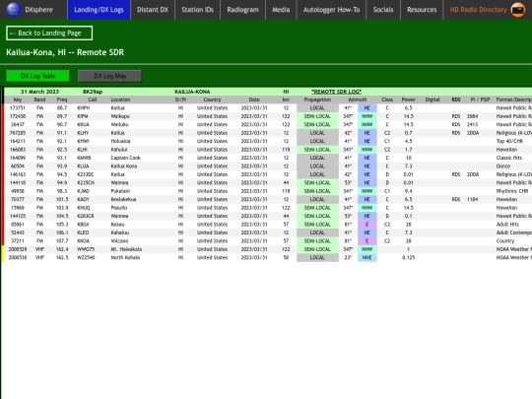Click the Classic Hits format cell
Screen dimensions: 532x399
509,158
